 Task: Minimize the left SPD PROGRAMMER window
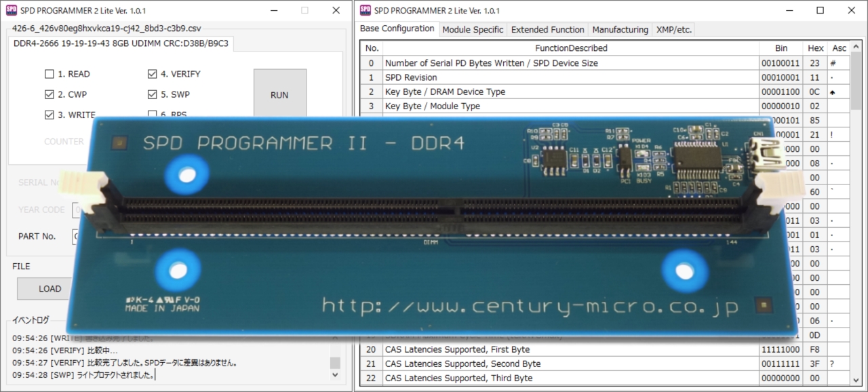click(x=273, y=10)
